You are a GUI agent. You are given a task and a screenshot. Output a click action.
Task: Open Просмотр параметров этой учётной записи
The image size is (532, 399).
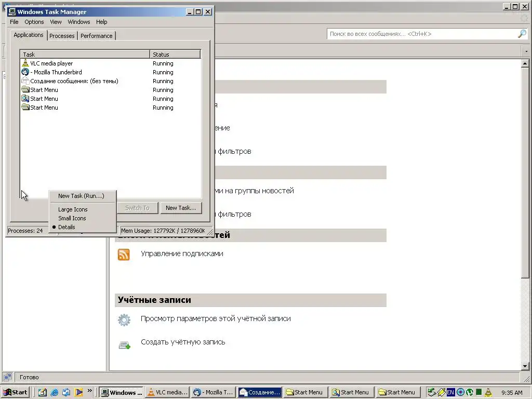click(x=216, y=318)
